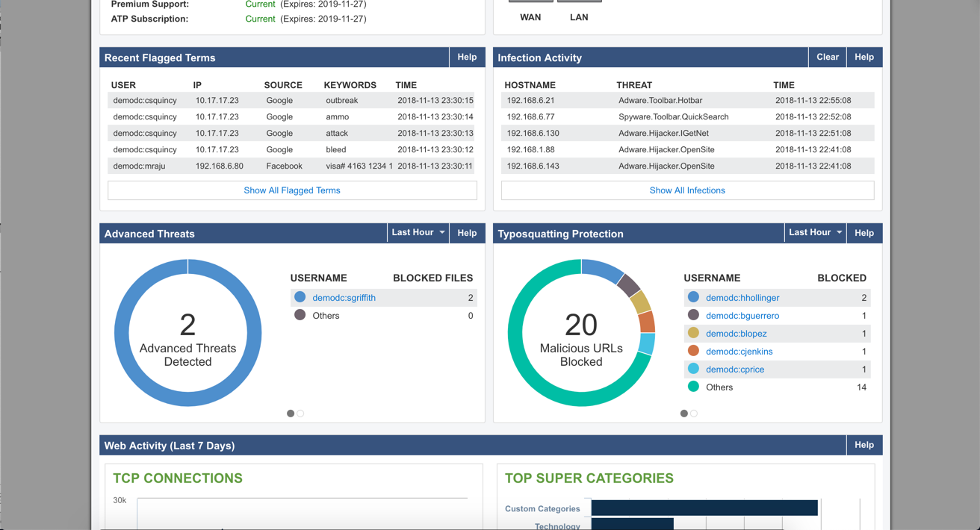
Task: Click the blue dot beside demodc:sgriffith
Action: tap(300, 297)
